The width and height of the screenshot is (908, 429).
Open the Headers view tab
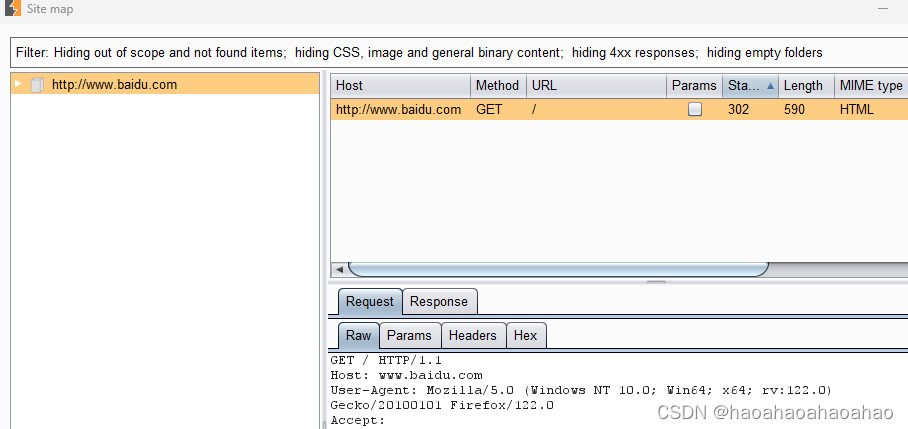tap(473, 335)
